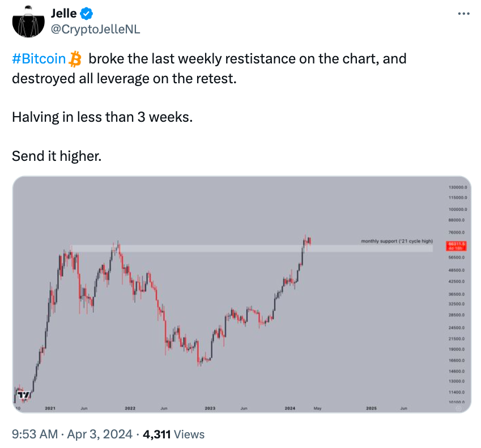Screen dimensions: 481x448
Task: Select the monthly support ('21 cycle high) label
Action: (x=397, y=241)
